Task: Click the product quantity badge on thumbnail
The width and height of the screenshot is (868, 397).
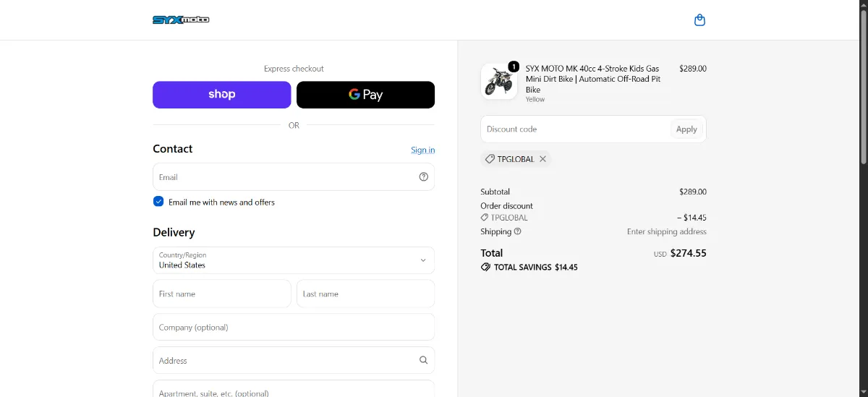Action: point(514,67)
